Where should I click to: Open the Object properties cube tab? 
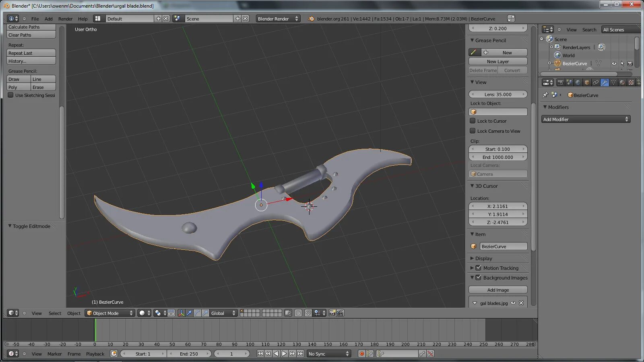[x=587, y=82]
